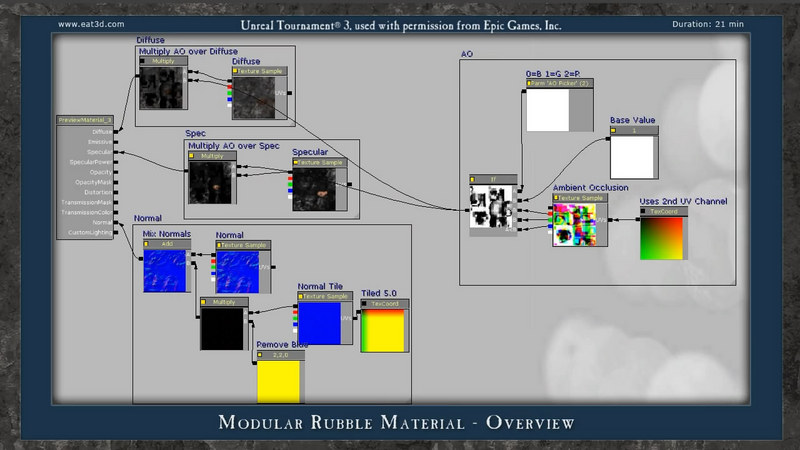Select the Tiled 5.0 TexCoord node preview

[384, 330]
